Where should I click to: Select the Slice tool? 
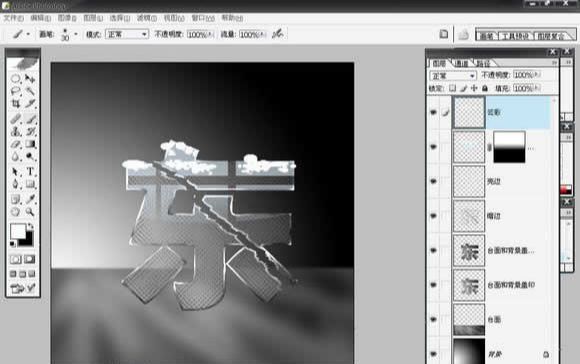coord(30,104)
